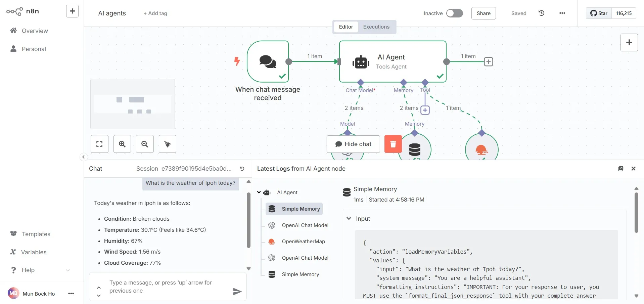Open workflow history icon

point(541,13)
